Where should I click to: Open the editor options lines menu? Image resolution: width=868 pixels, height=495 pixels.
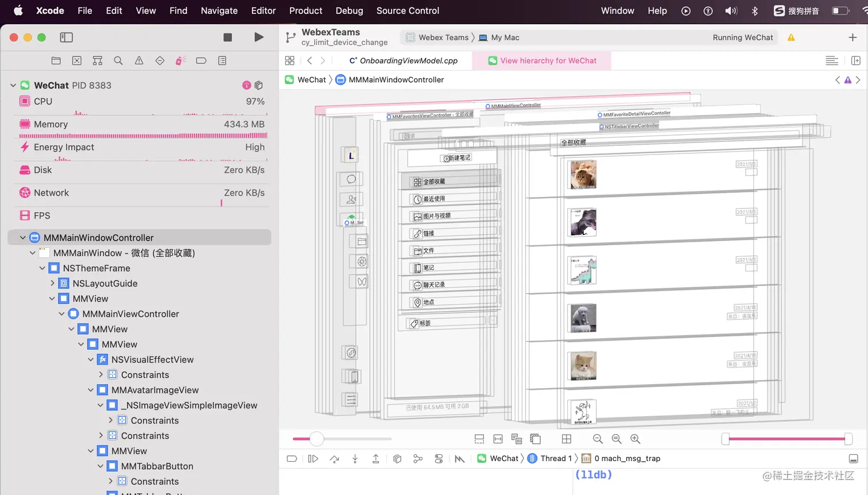coord(832,60)
